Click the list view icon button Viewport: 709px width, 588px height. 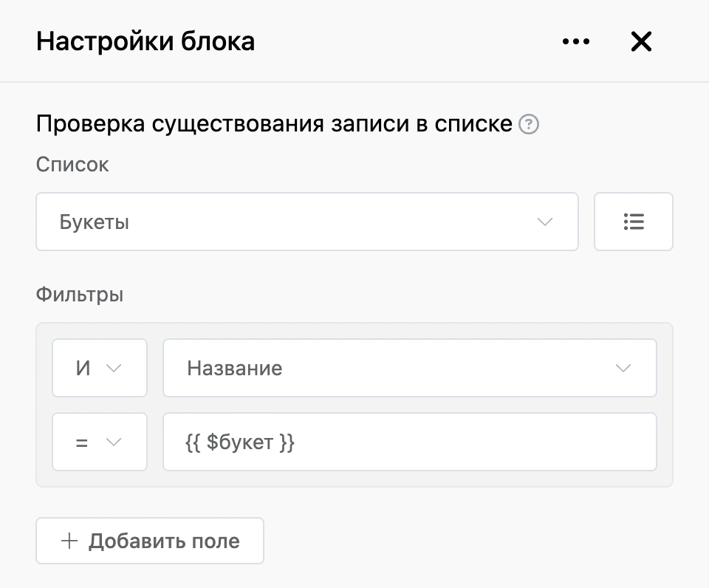click(x=634, y=222)
